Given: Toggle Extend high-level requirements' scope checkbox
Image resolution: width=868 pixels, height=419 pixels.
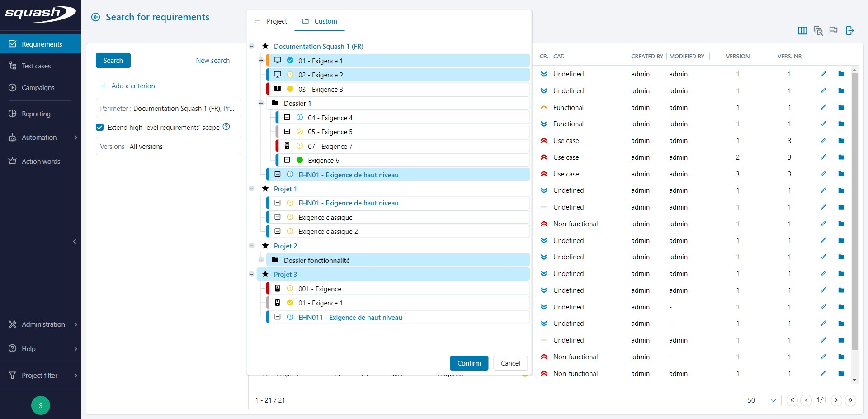Looking at the screenshot, I should tap(100, 128).
